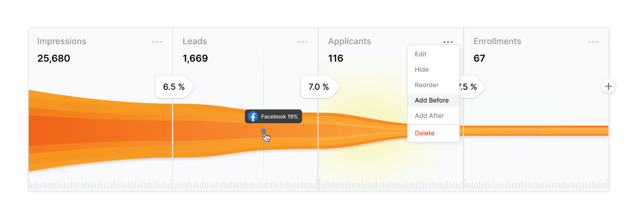Open the Leads column three-dot menu

click(x=302, y=42)
